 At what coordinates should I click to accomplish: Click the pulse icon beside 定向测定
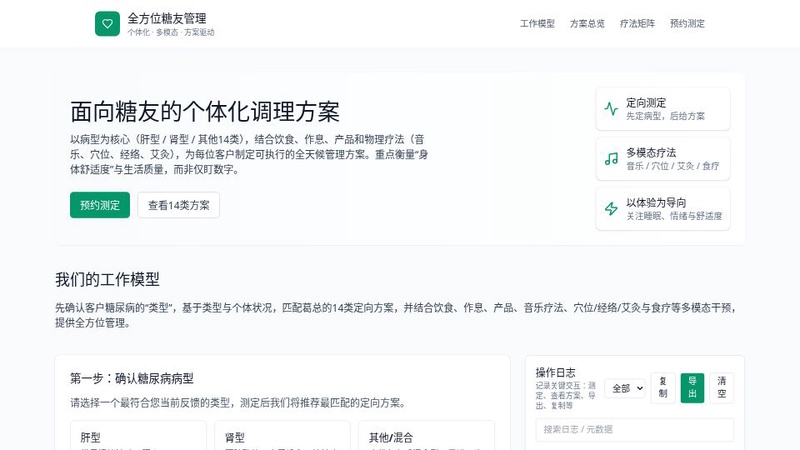click(x=611, y=109)
